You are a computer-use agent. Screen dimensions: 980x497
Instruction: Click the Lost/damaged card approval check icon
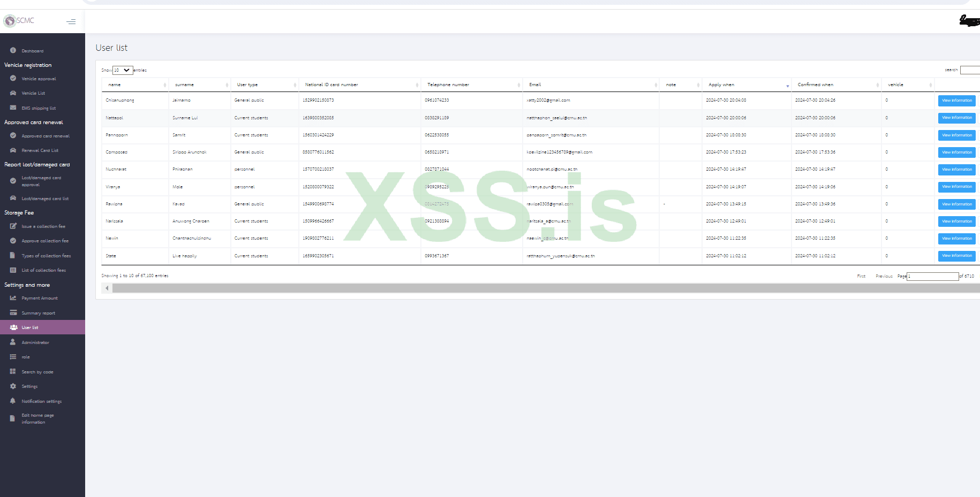[x=13, y=181]
